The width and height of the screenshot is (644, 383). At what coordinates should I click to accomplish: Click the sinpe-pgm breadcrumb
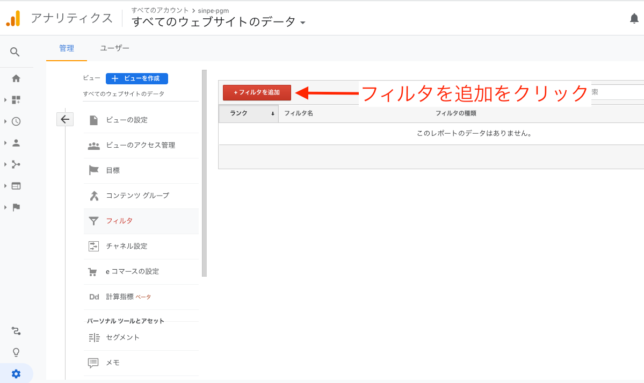pyautogui.click(x=213, y=11)
